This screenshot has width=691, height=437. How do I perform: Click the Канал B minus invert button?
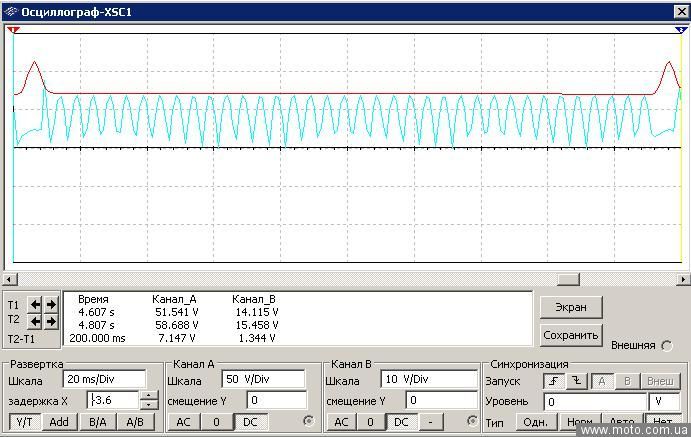click(430, 422)
